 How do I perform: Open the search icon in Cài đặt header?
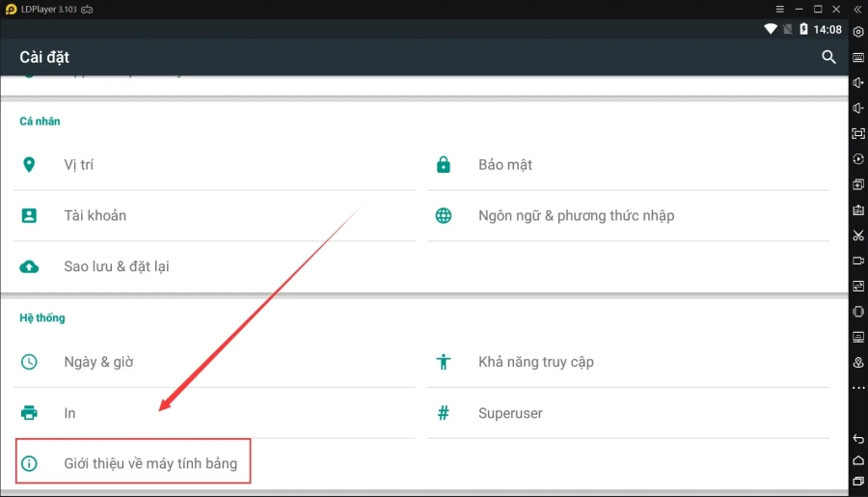pyautogui.click(x=828, y=58)
